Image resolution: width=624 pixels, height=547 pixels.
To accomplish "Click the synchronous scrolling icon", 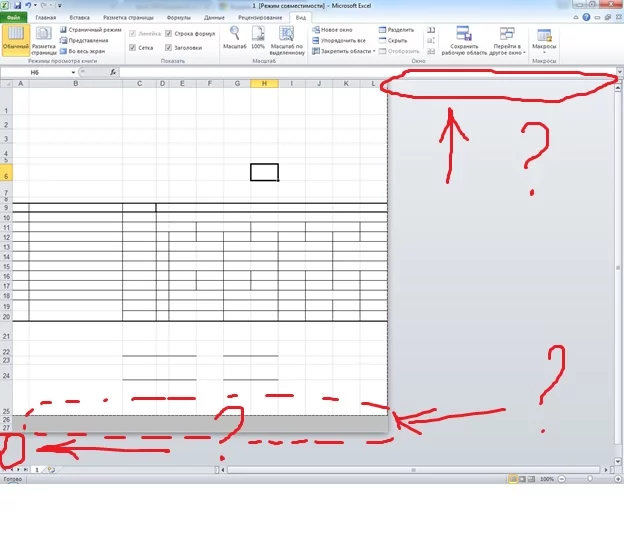I will tap(431, 41).
